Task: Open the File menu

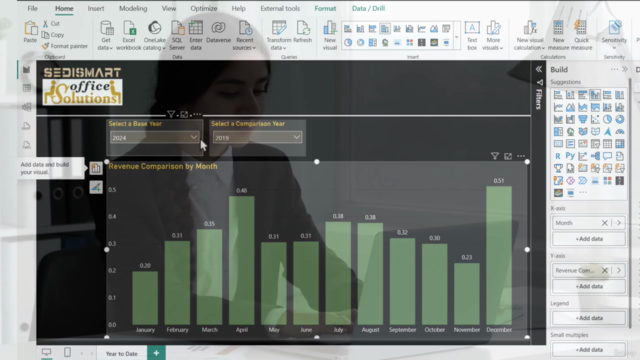Action: pos(33,9)
